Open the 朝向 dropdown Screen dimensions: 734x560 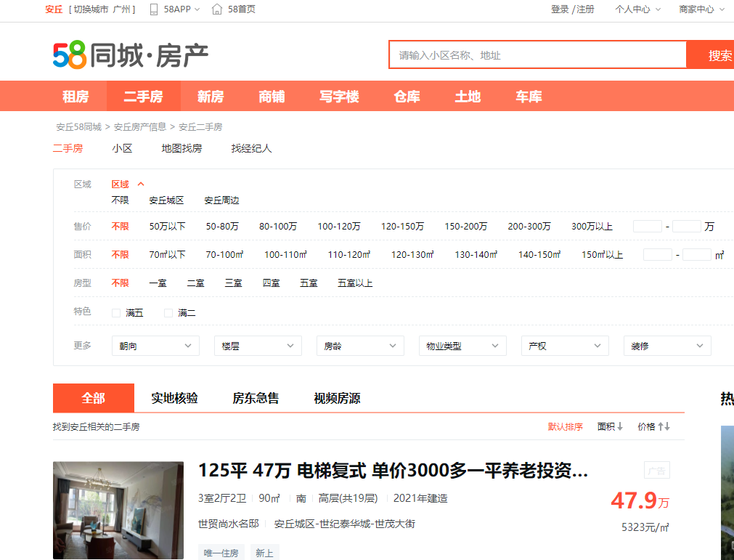coord(155,346)
